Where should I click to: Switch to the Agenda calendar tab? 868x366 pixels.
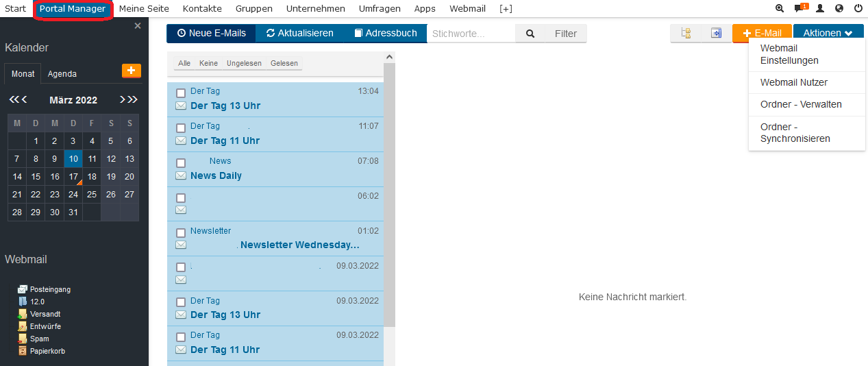pos(62,74)
